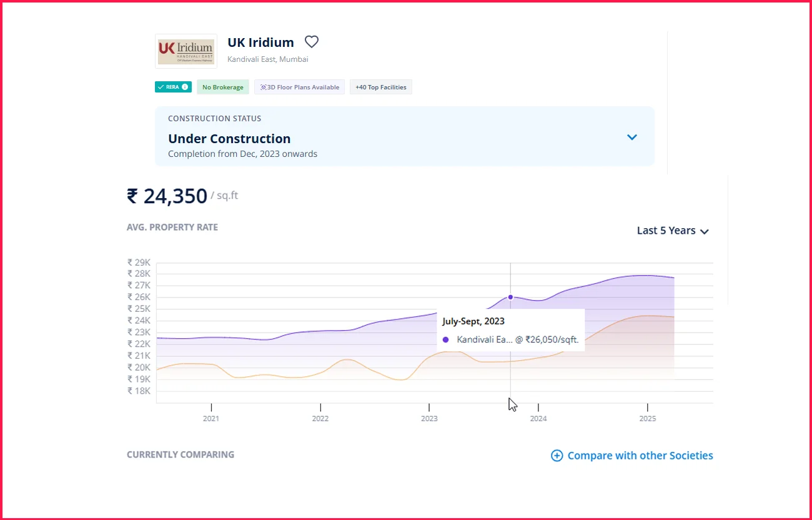The width and height of the screenshot is (812, 520).
Task: Open the Last 5 Years dropdown
Action: tap(673, 231)
